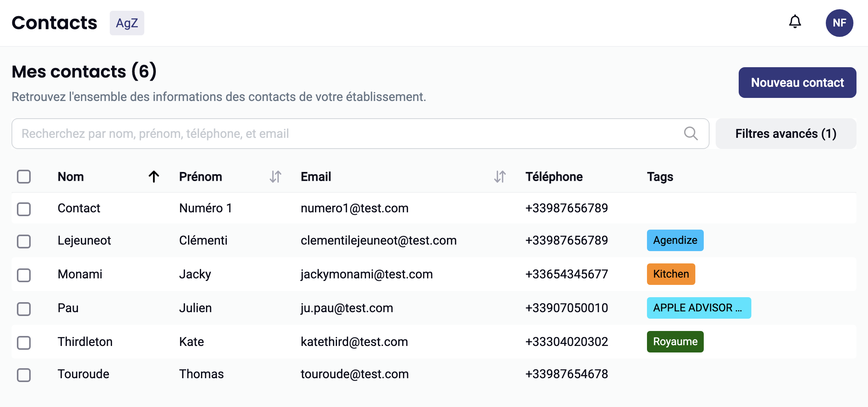Screen dimensions: 868x407
Task: Click the Contacts page title
Action: coord(54,23)
